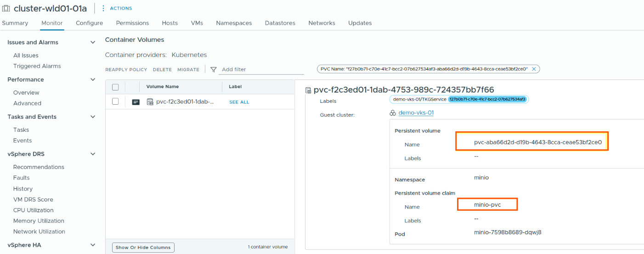644x254 pixels.
Task: Click the volume icon beside pvc-f2c3ed01-1dab-... row
Action: (x=150, y=102)
